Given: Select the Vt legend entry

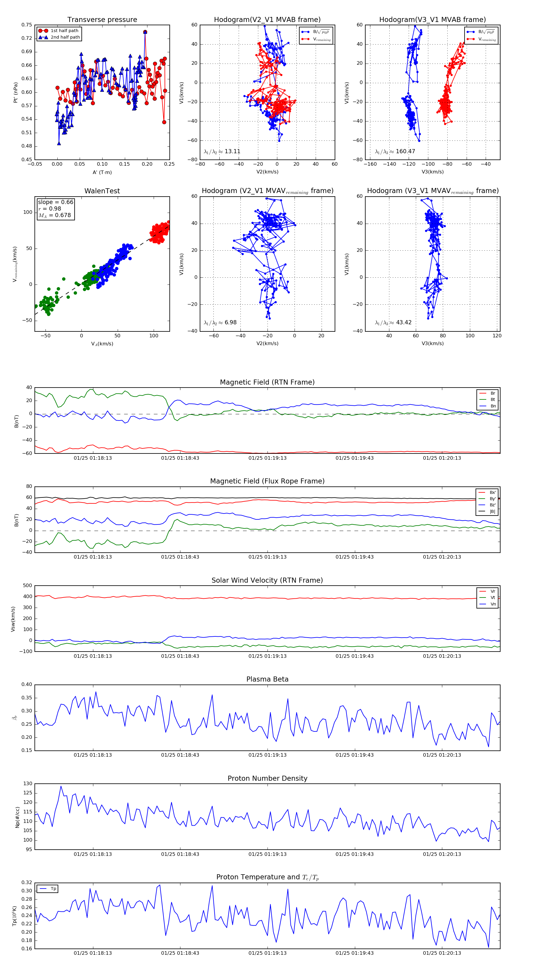Looking at the screenshot, I should pos(487,598).
